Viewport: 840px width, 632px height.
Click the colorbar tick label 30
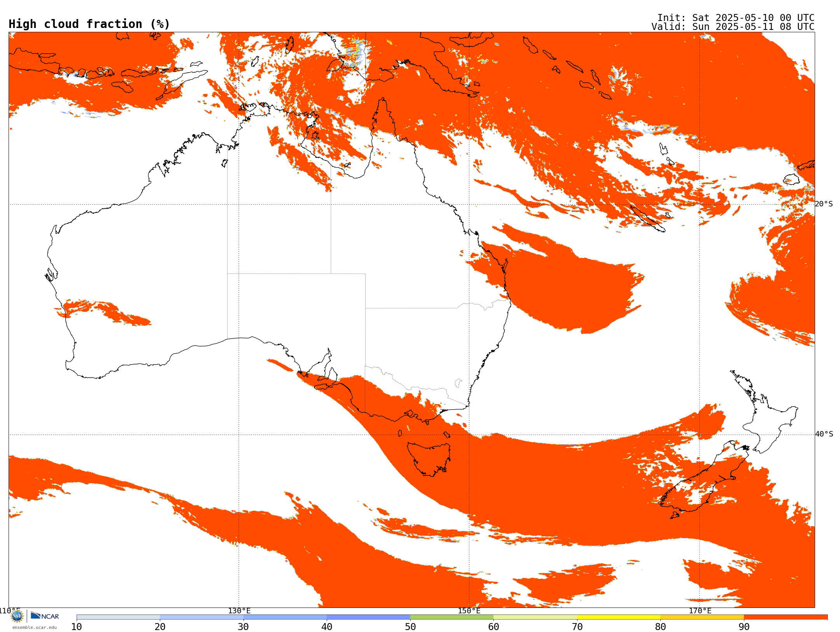[x=243, y=627]
